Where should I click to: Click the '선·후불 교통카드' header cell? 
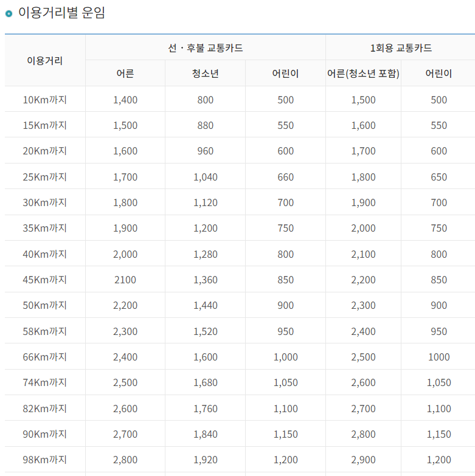click(206, 47)
